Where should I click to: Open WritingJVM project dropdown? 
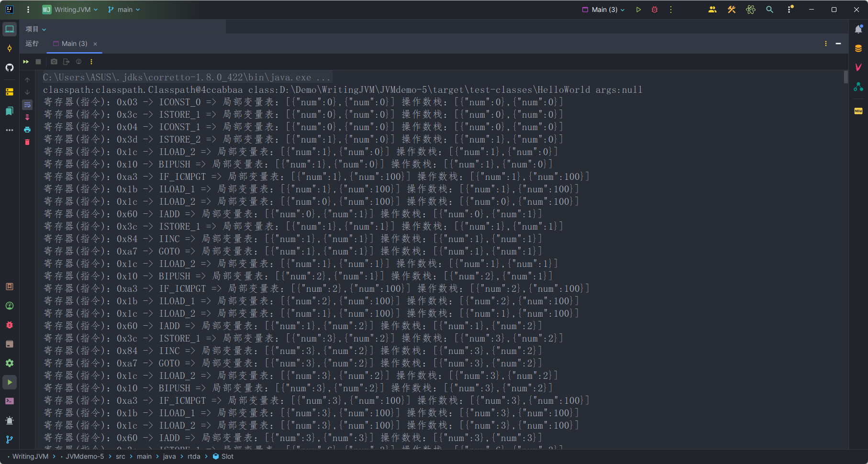[70, 10]
